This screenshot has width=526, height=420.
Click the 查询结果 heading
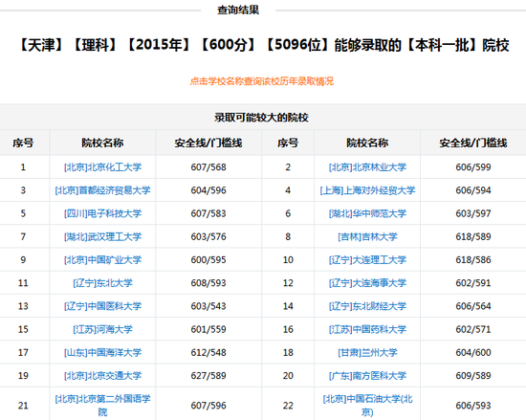pos(238,10)
